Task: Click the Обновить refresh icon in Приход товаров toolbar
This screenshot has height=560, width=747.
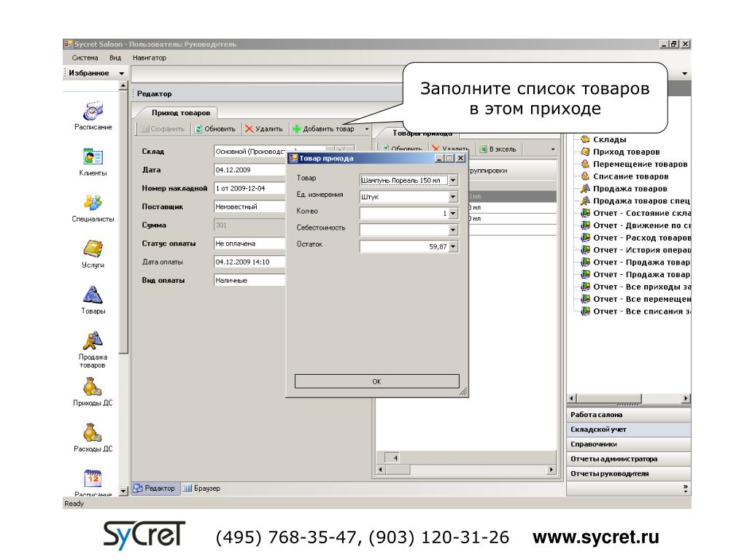Action: click(x=198, y=129)
